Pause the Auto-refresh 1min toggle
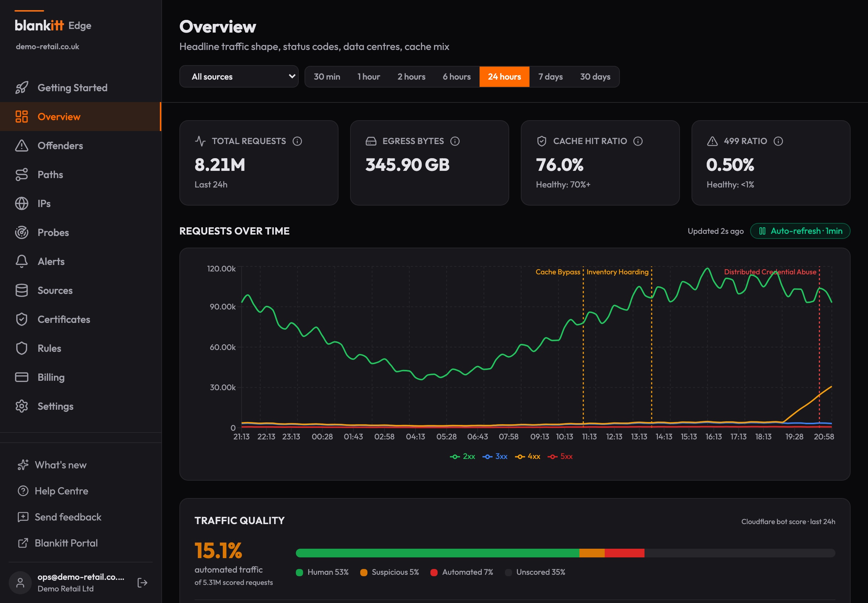The width and height of the screenshot is (868, 603). pyautogui.click(x=800, y=231)
